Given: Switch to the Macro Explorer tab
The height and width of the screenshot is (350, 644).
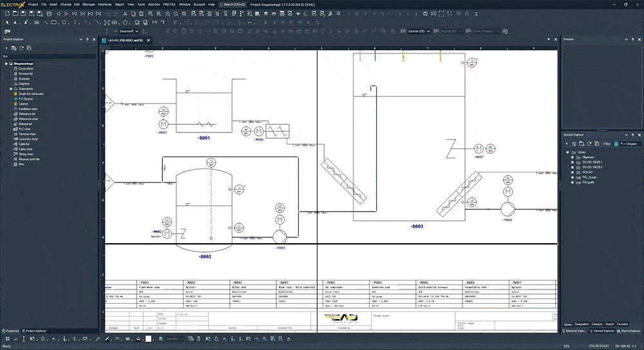Looking at the screenshot, I should (629, 331).
